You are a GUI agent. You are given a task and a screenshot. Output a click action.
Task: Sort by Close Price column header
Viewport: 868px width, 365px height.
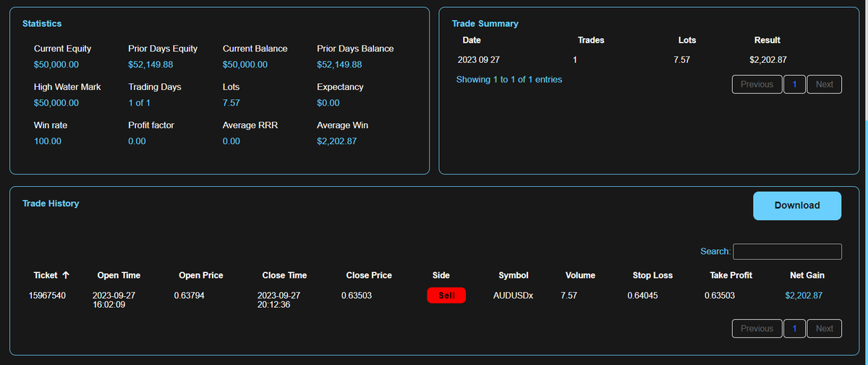point(369,275)
